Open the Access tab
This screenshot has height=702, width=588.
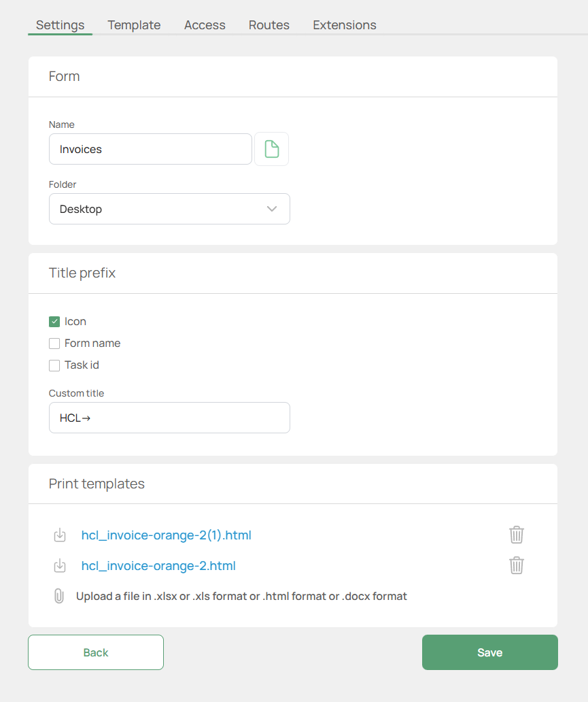click(x=204, y=25)
